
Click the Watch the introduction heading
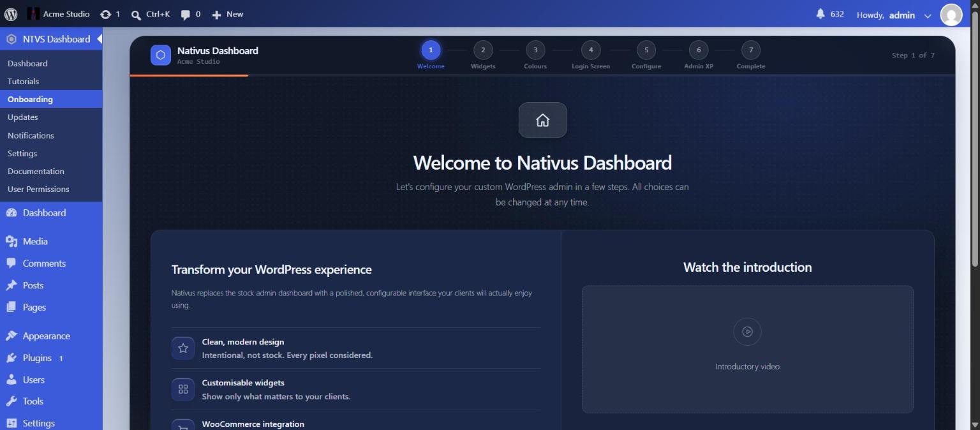tap(747, 267)
